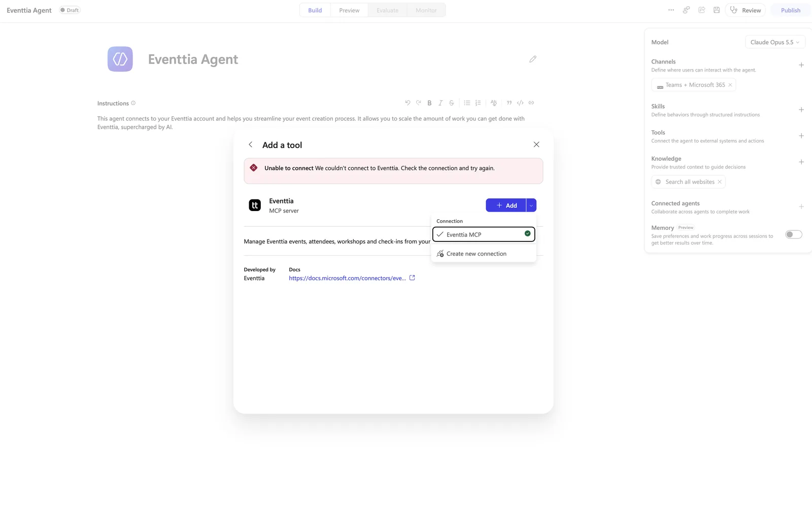Add a new Skill with plus
Screen dimensions: 812x514
tap(801, 110)
